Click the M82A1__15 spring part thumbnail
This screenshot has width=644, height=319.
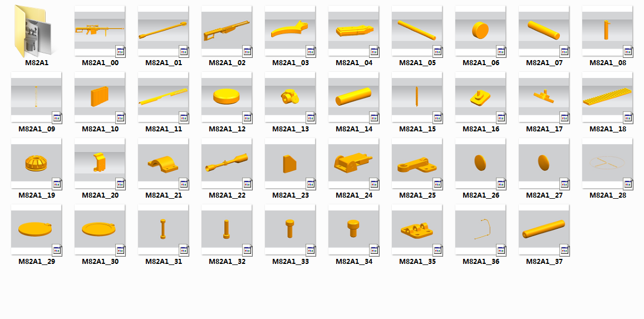[x=417, y=97]
